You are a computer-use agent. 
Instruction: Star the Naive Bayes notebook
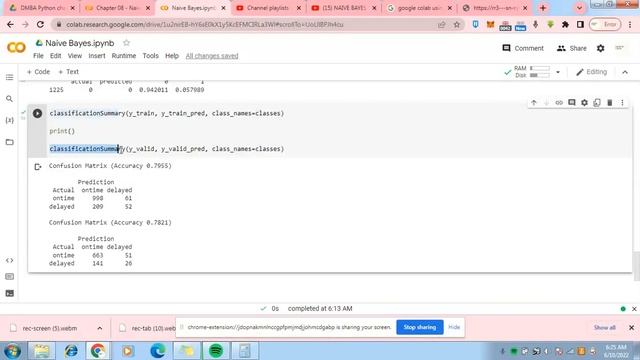point(127,43)
